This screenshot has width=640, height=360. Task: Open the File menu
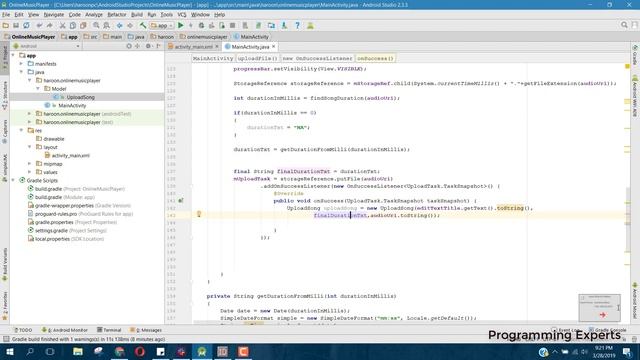(6, 15)
